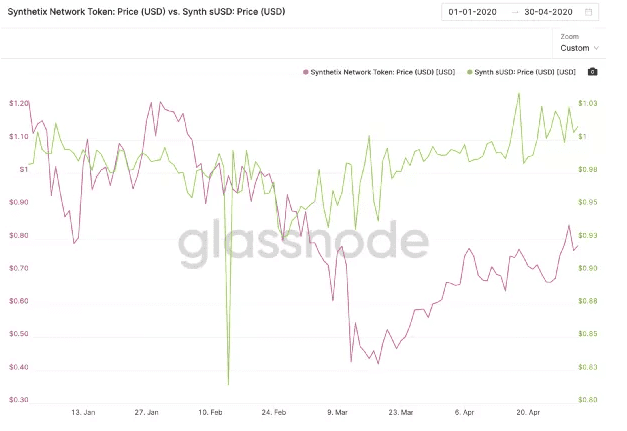Viewport: 627px width, 431px height.
Task: Open the calendar date picker icon
Action: (x=589, y=12)
